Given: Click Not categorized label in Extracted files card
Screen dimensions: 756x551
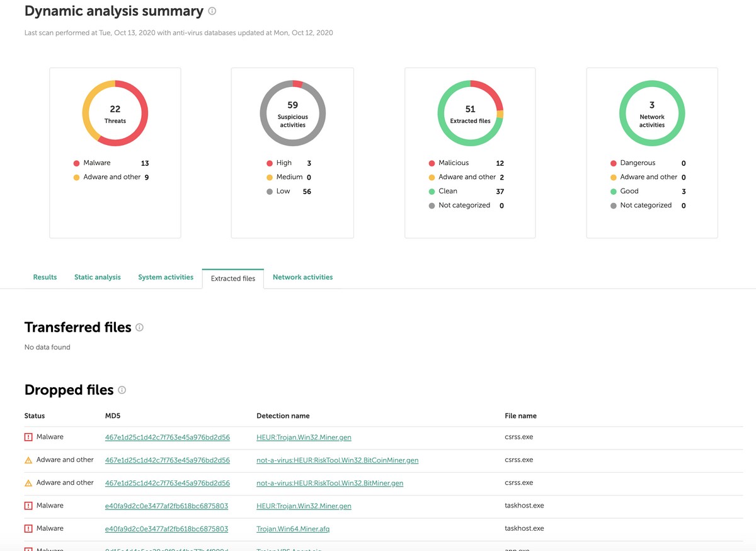Looking at the screenshot, I should click(x=464, y=206).
